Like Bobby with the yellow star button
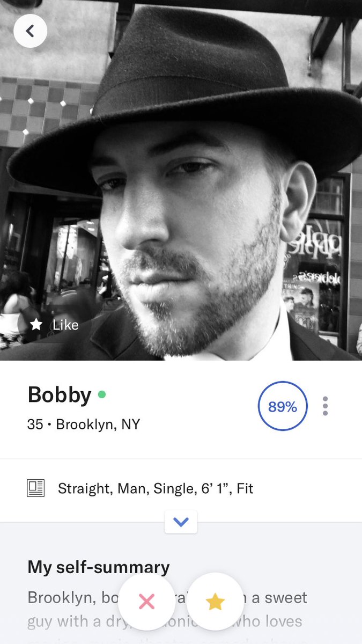362x644 pixels. (215, 602)
